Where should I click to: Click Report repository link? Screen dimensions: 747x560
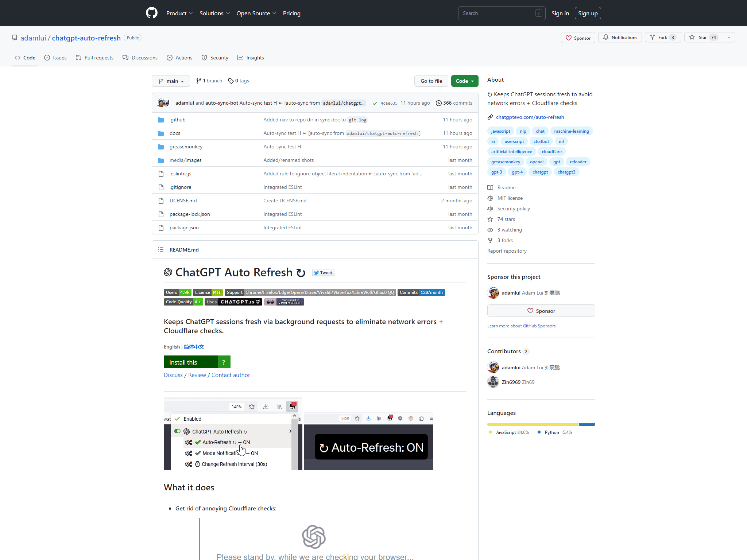(x=507, y=251)
